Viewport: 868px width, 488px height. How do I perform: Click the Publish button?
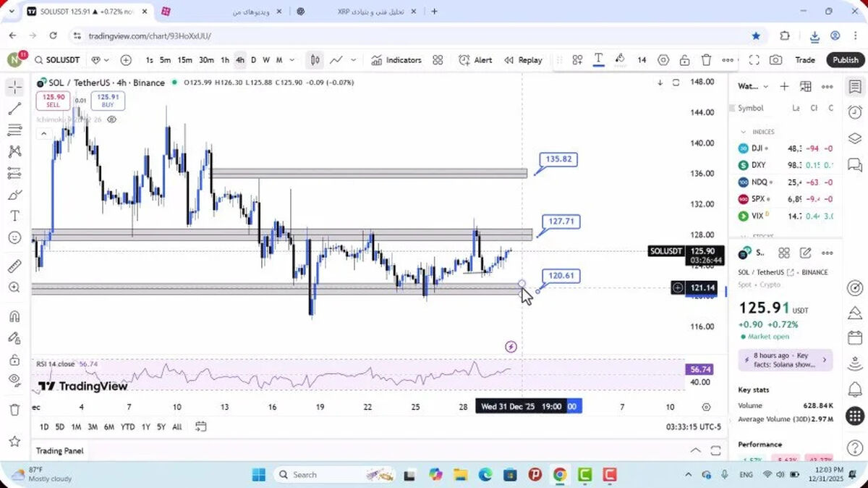(x=845, y=60)
